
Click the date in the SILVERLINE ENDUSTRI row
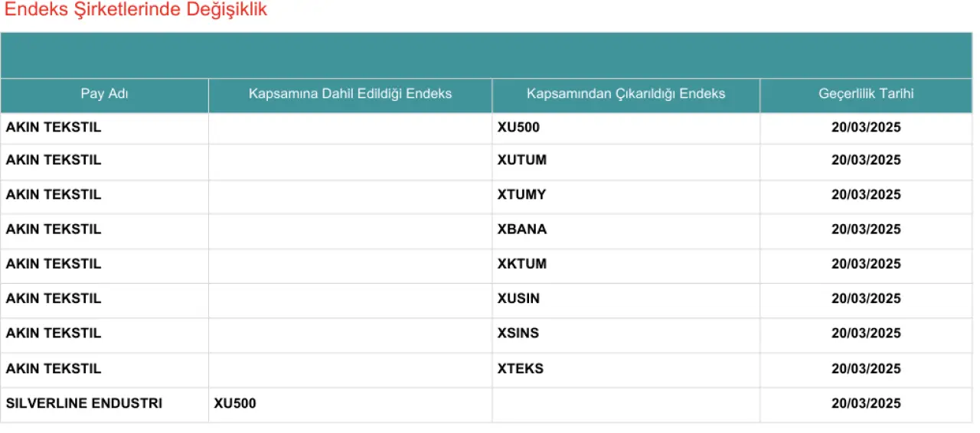866,403
